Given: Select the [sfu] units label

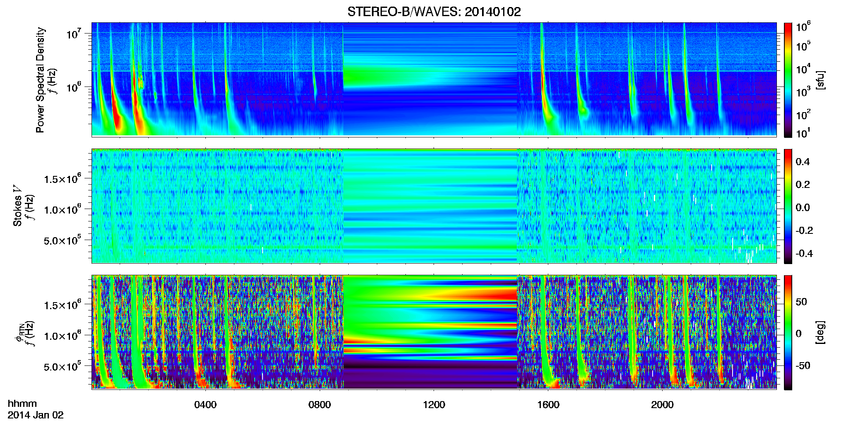Looking at the screenshot, I should (x=820, y=80).
